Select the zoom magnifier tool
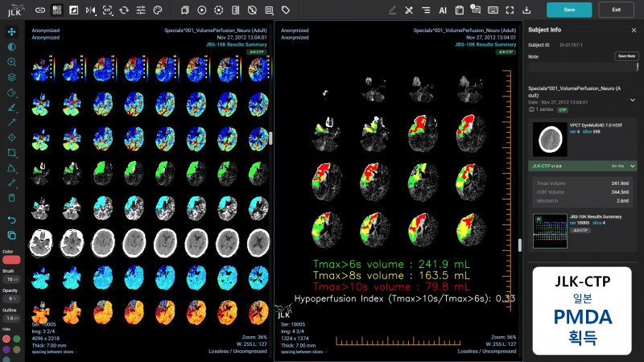Viewport: 644px width, 362px height. tap(11, 63)
